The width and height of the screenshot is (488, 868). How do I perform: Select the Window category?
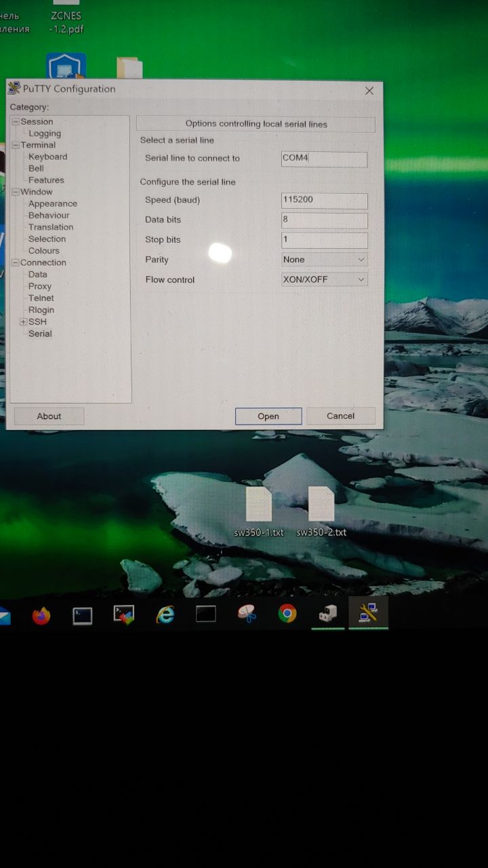[37, 192]
